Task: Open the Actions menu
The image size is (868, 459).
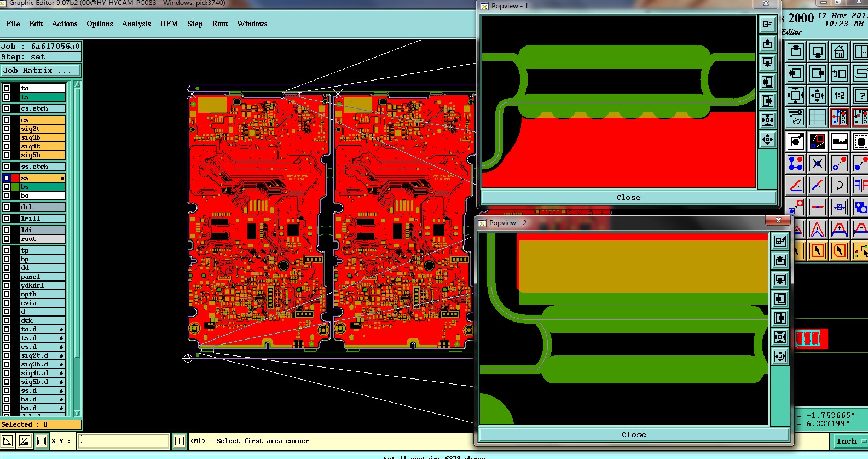Action: 65,24
